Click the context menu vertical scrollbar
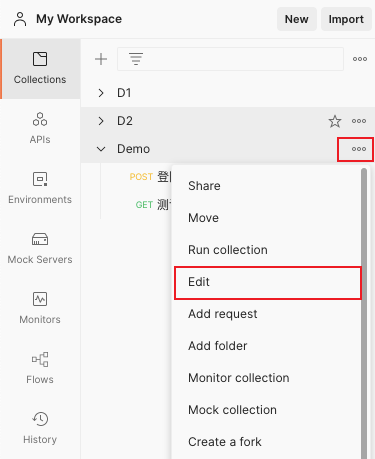Viewport: 375px width, 459px height. pos(364,313)
